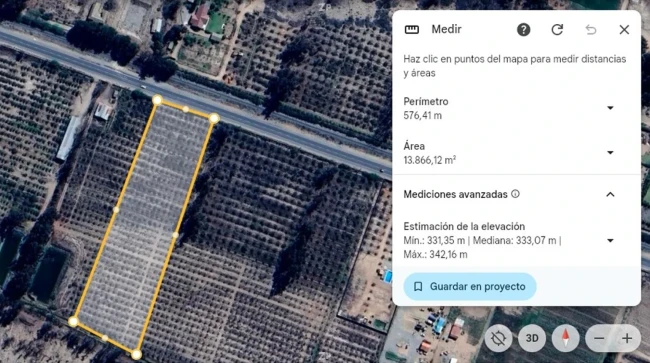Undo the last measurement point
The height and width of the screenshot is (363, 650).
(x=591, y=29)
